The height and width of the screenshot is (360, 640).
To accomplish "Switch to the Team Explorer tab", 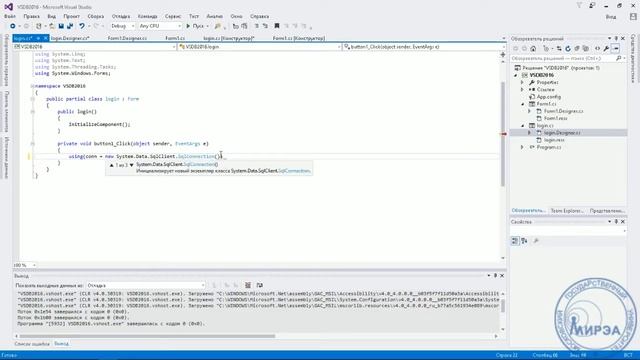I will 567,211.
